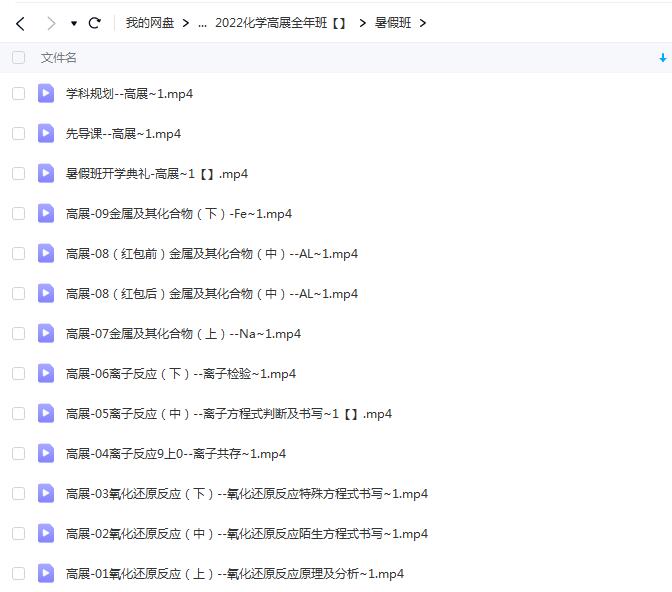Click video icon for 高展-07金属及其化合物(上)
Viewport: 672px width, 592px height.
pyautogui.click(x=46, y=333)
